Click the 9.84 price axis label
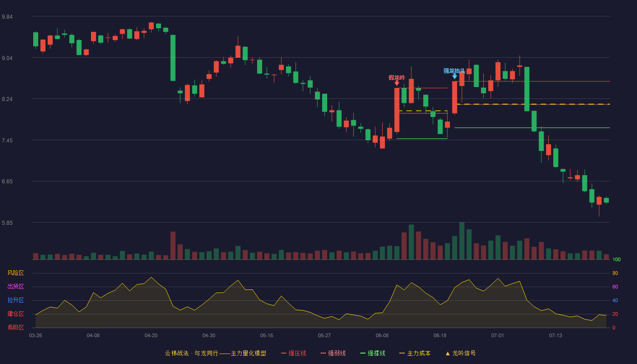The width and height of the screenshot is (637, 364). tap(7, 17)
